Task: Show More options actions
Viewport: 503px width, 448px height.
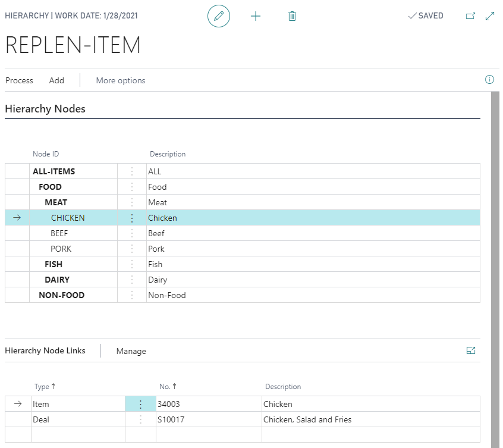Action: point(121,80)
